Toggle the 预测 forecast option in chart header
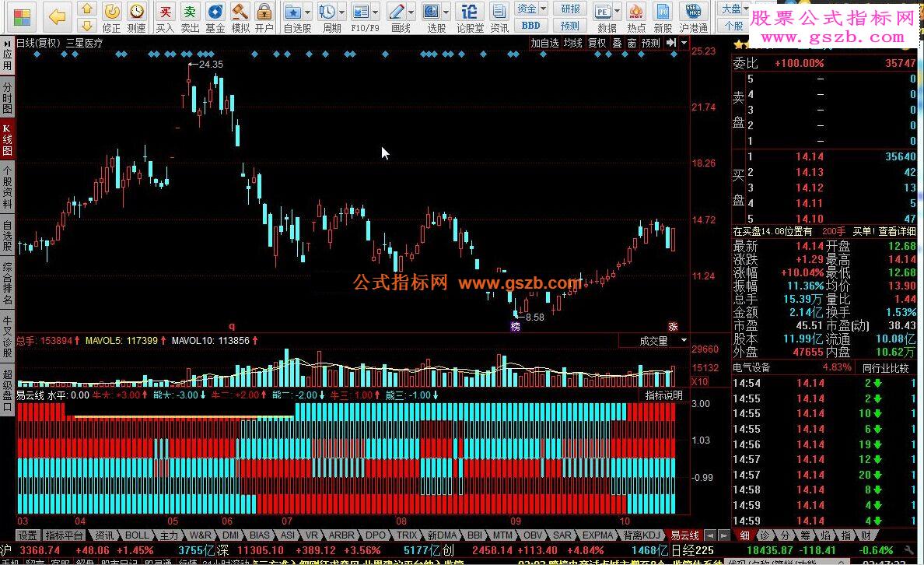 [x=651, y=43]
